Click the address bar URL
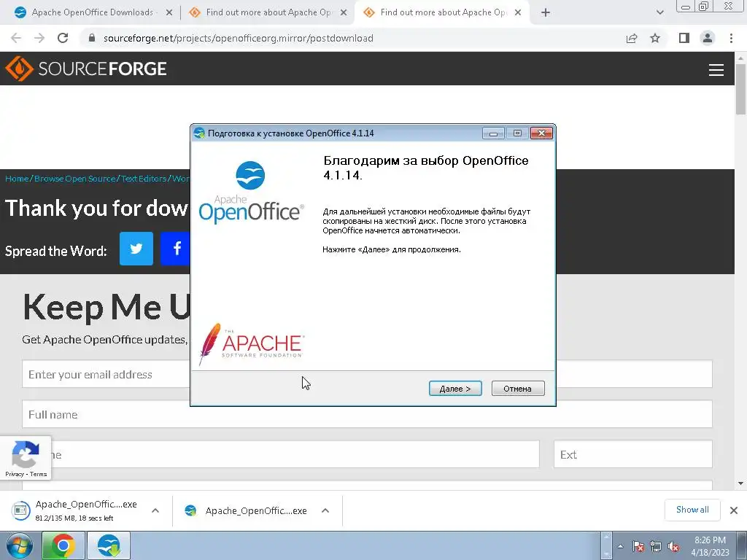This screenshot has height=560, width=747. point(239,38)
